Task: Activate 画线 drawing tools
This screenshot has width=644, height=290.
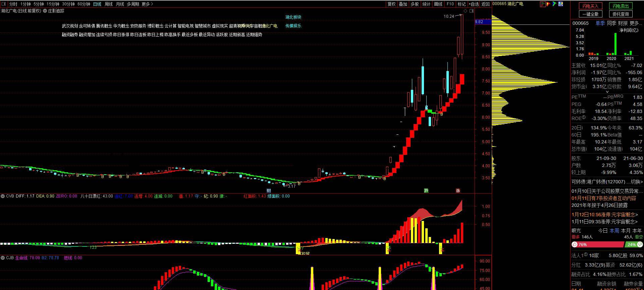Action: pos(438,4)
